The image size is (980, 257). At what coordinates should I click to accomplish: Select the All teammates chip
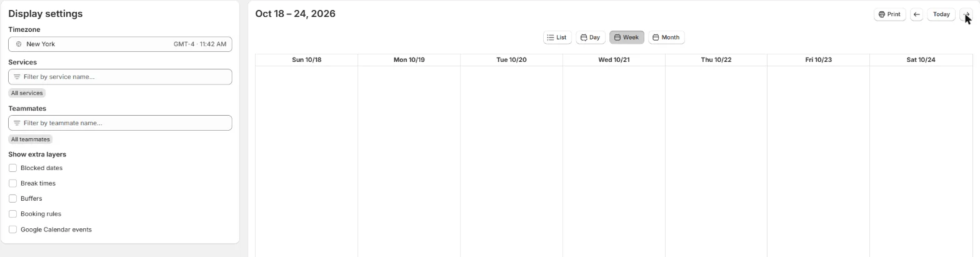coord(31,139)
